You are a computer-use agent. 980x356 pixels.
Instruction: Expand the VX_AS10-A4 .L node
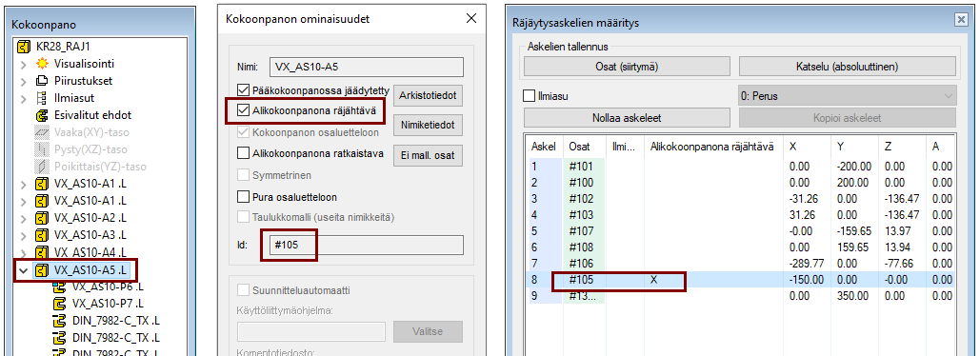pyautogui.click(x=24, y=253)
